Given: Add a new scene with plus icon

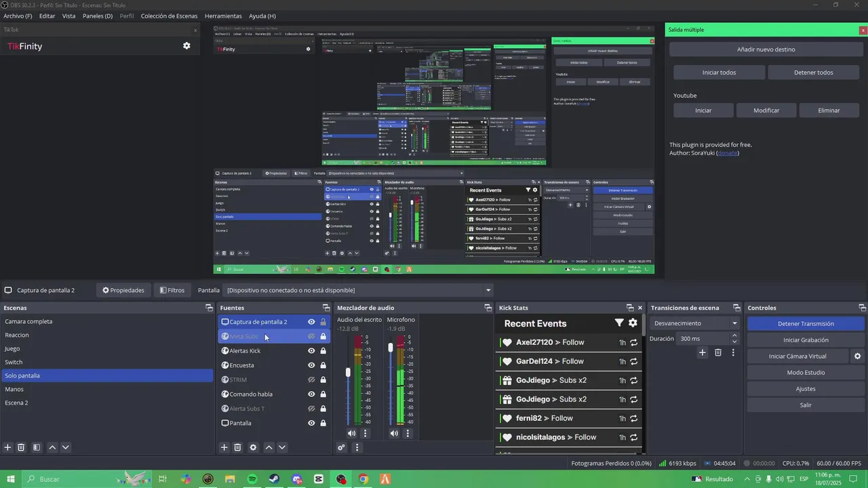Looking at the screenshot, I should (x=8, y=447).
